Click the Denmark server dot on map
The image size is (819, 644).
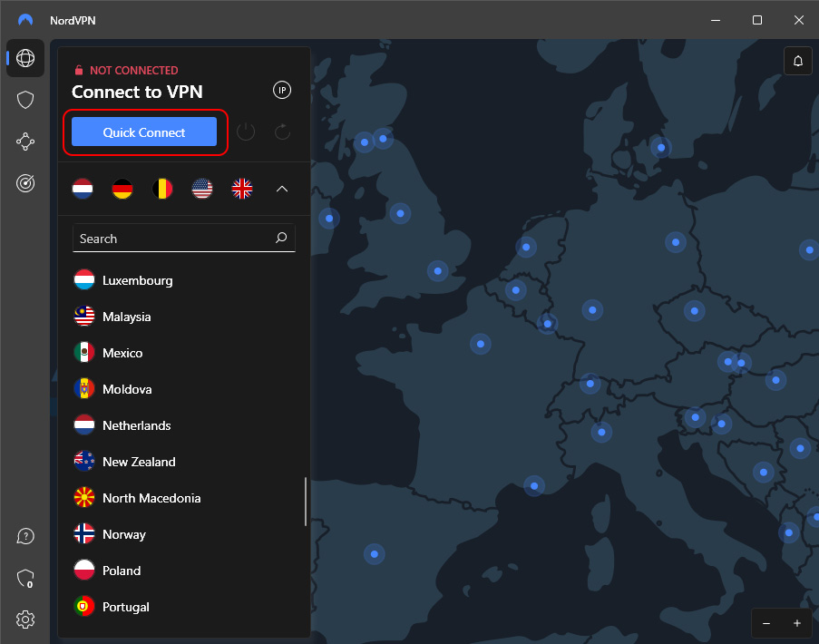tap(661, 147)
